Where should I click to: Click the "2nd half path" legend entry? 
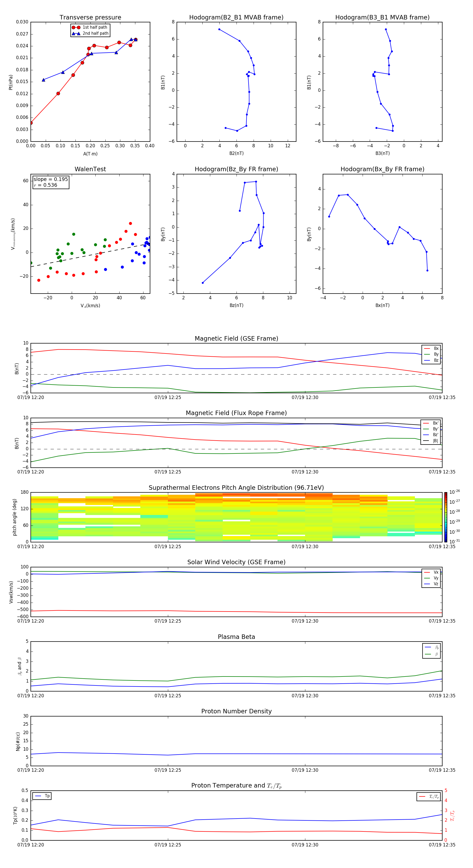pos(90,33)
